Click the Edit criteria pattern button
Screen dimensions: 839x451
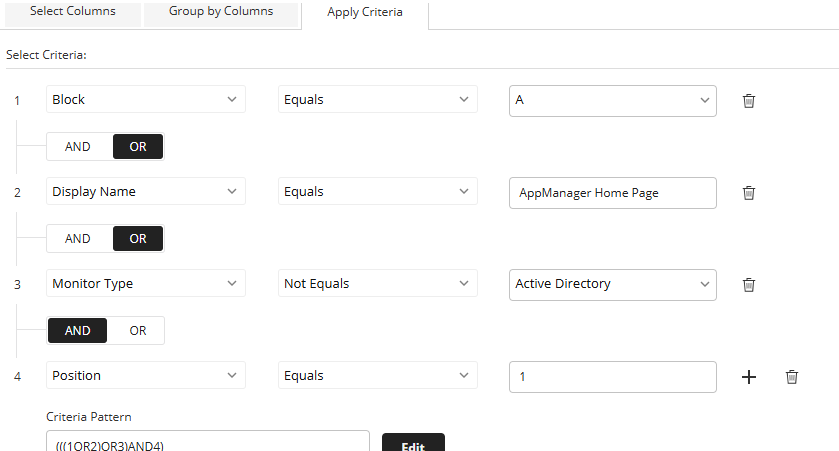pos(413,445)
